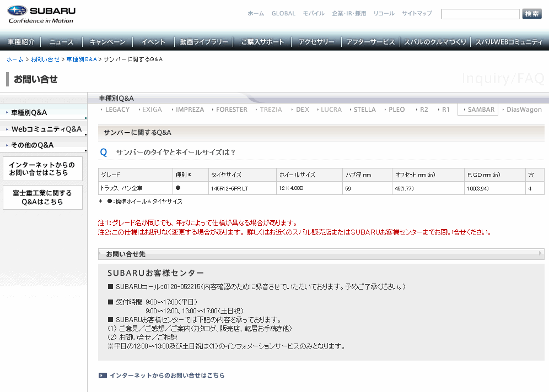Click the インターネットからのお問い合せはこちら sidebar button
549x392 pixels.
(42, 168)
